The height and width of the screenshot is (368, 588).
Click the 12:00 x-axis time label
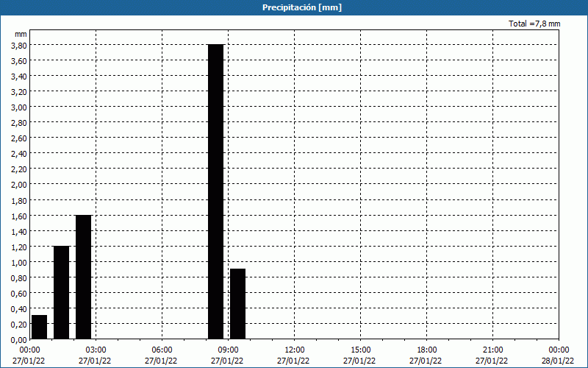pyautogui.click(x=294, y=350)
